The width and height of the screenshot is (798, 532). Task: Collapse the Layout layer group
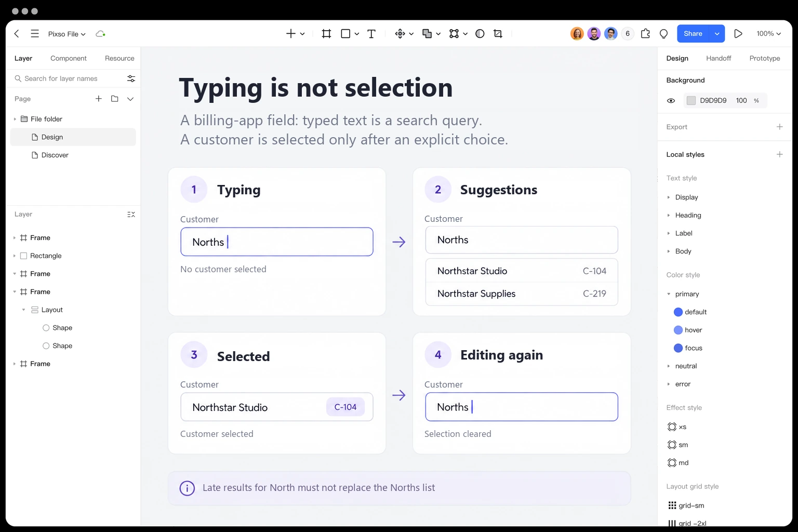pos(23,310)
